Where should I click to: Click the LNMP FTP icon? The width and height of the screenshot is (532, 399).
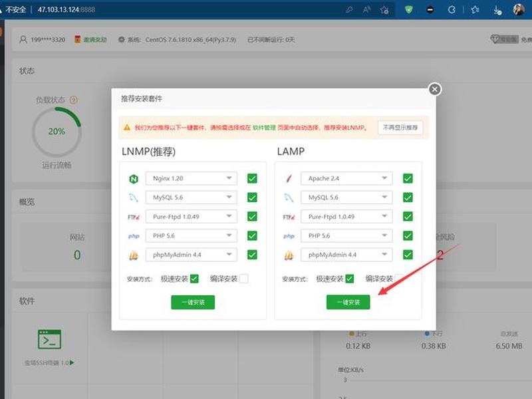pyautogui.click(x=134, y=217)
